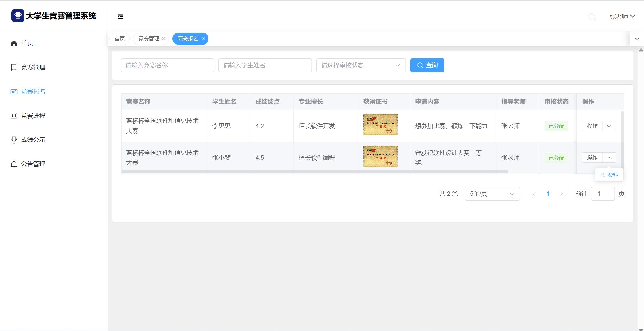
Task: Click the 查询 search button
Action: coord(427,65)
